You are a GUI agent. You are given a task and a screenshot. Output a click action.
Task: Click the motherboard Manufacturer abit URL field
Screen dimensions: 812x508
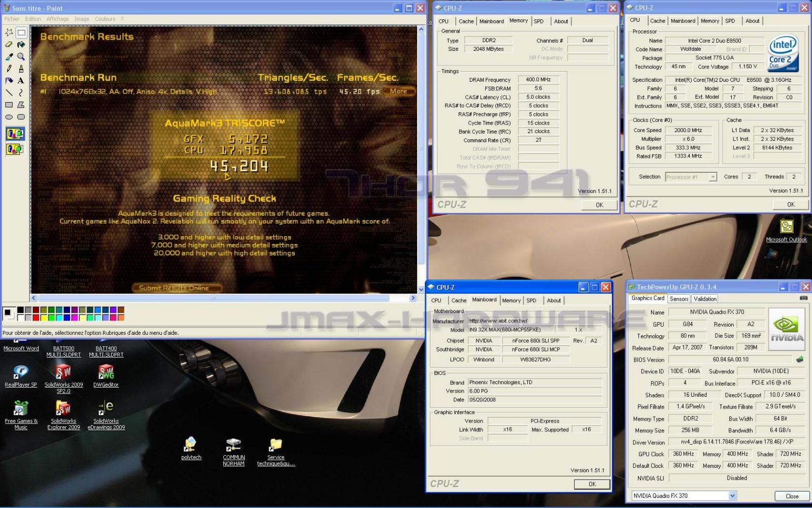click(535, 321)
